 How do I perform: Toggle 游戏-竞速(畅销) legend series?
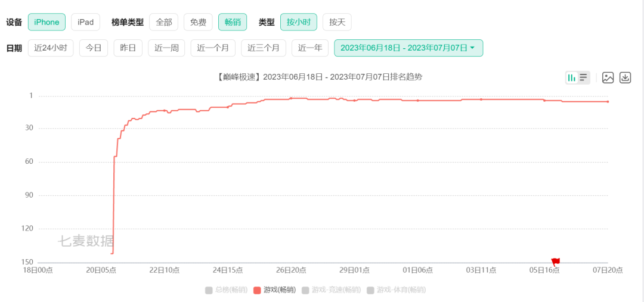pos(332,290)
